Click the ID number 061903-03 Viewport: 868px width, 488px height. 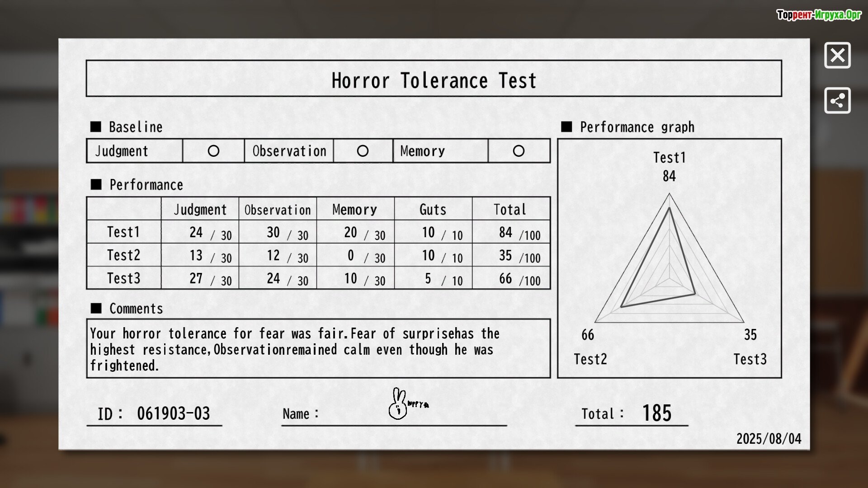(x=173, y=413)
